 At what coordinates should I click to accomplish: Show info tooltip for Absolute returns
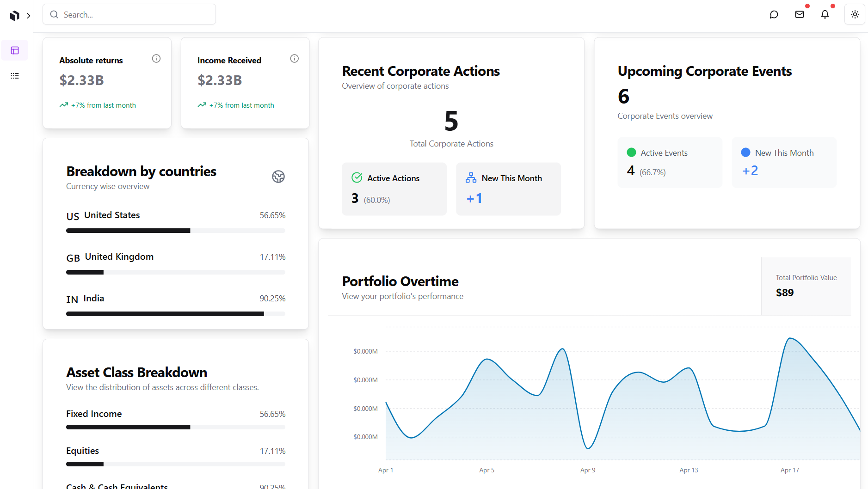156,59
